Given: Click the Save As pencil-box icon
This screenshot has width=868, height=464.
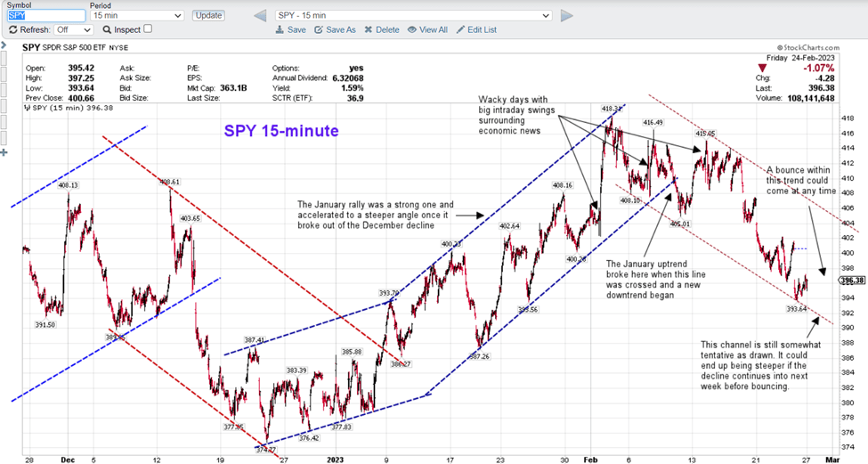Looking at the screenshot, I should coord(319,30).
